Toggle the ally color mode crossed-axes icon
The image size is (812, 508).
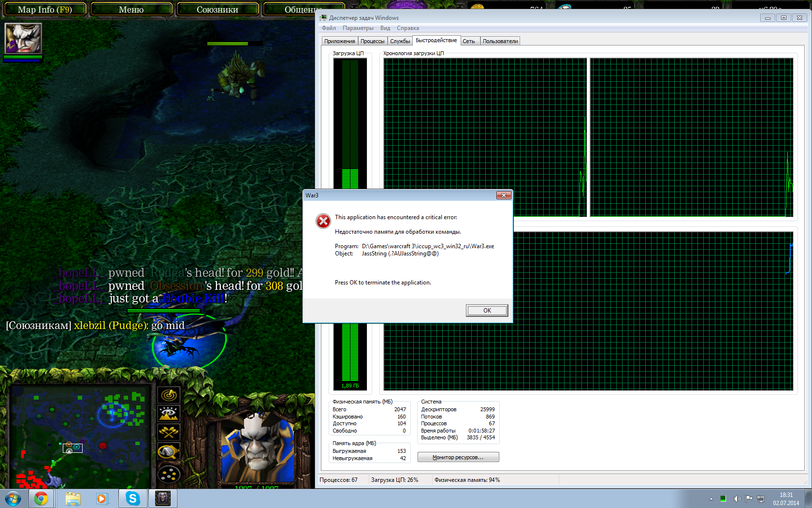169,433
